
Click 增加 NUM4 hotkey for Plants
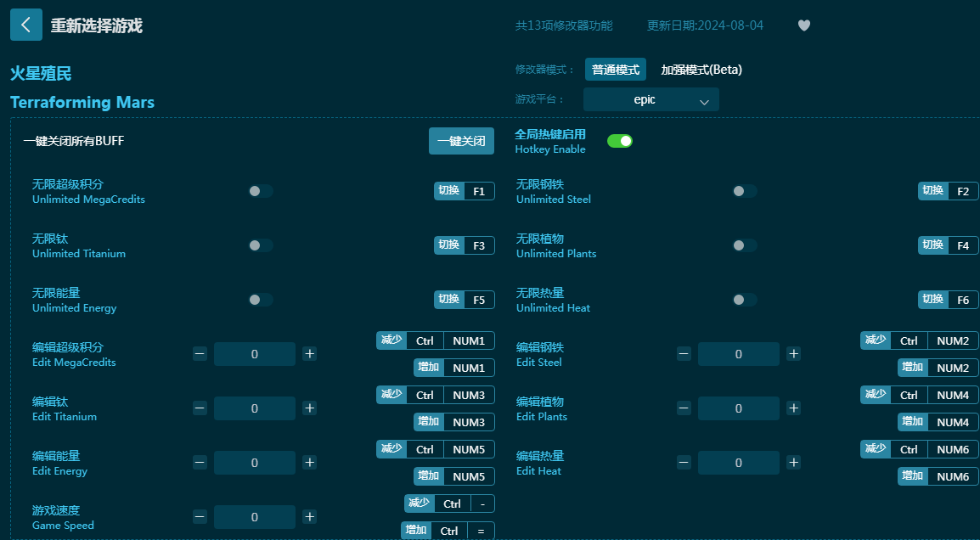(x=938, y=422)
